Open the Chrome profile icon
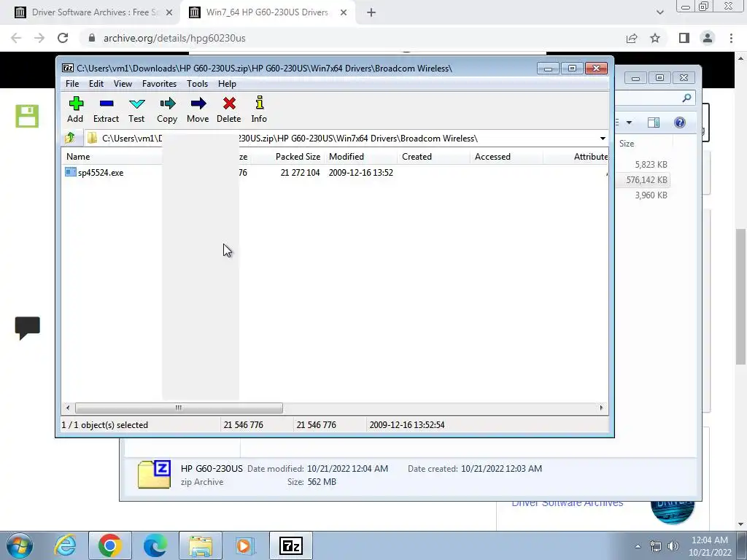The height and width of the screenshot is (560, 747). pos(708,38)
